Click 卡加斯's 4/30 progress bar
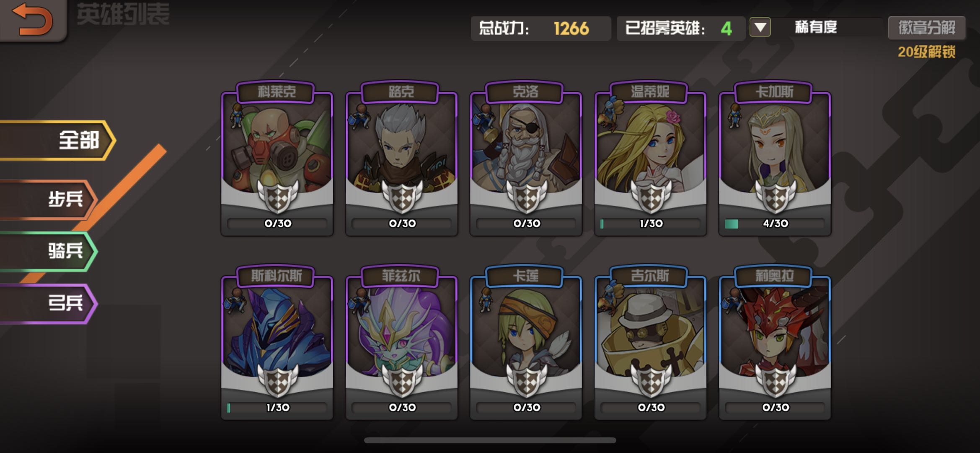The width and height of the screenshot is (980, 453). coord(775,224)
